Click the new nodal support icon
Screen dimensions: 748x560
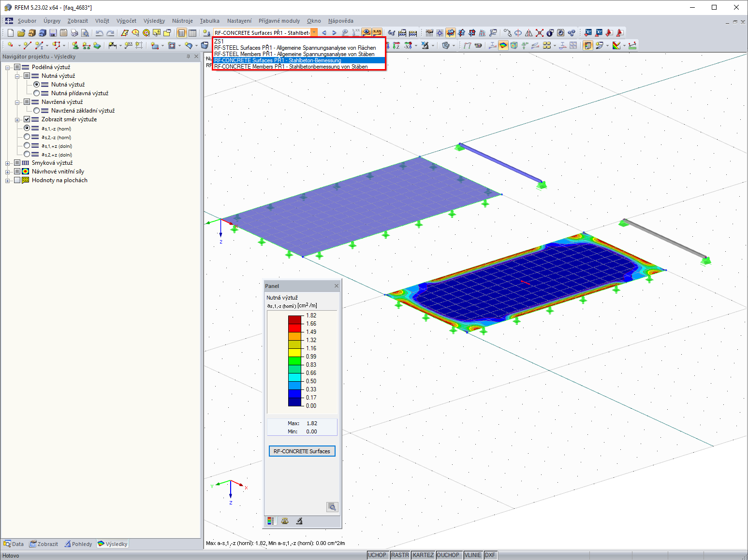coord(75,45)
